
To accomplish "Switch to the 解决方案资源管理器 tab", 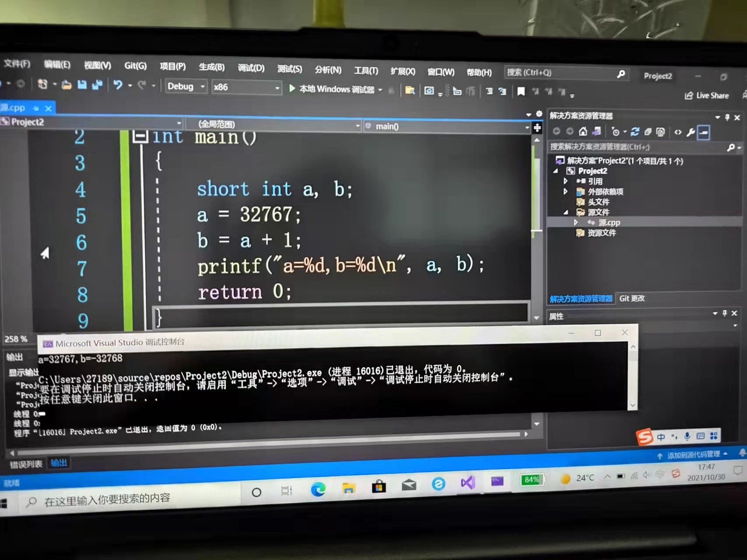I will click(x=581, y=299).
